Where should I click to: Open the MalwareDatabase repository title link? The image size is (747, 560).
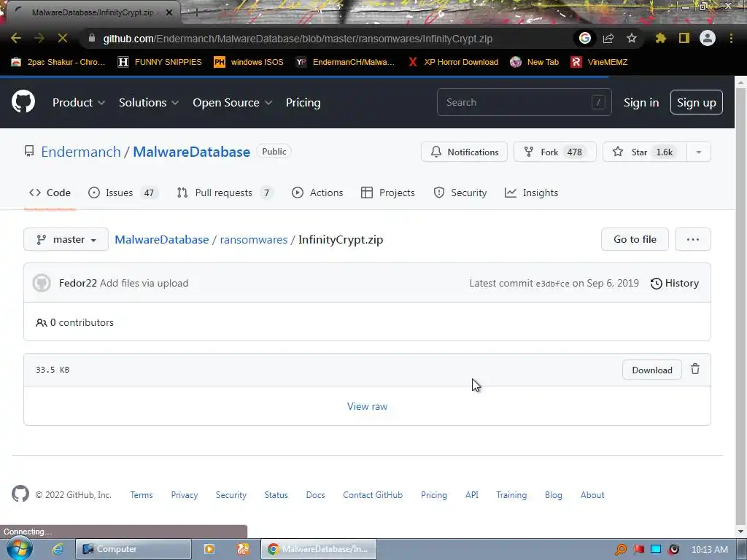(x=191, y=152)
